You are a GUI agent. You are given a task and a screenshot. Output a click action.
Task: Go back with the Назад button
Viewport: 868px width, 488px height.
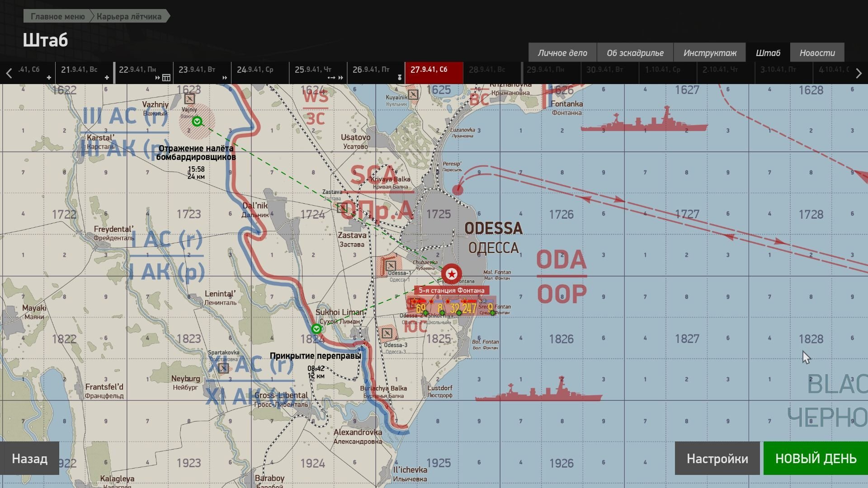tap(29, 459)
